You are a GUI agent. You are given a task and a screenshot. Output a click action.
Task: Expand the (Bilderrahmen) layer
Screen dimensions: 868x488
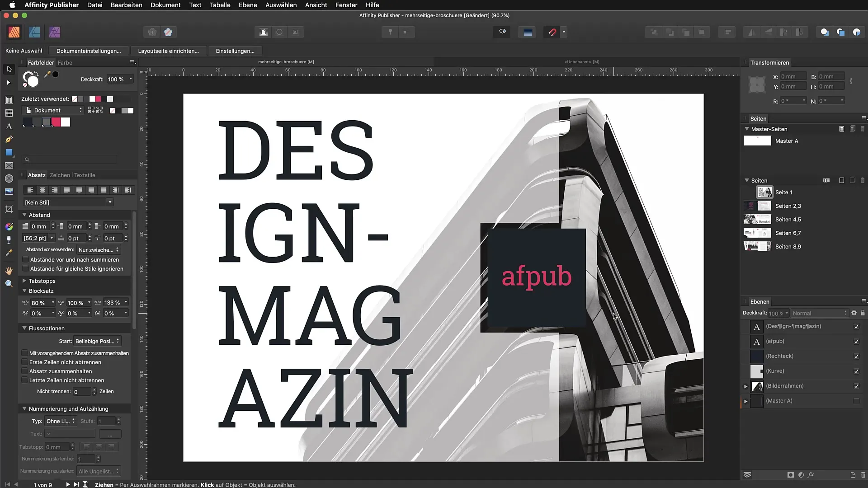click(x=746, y=386)
